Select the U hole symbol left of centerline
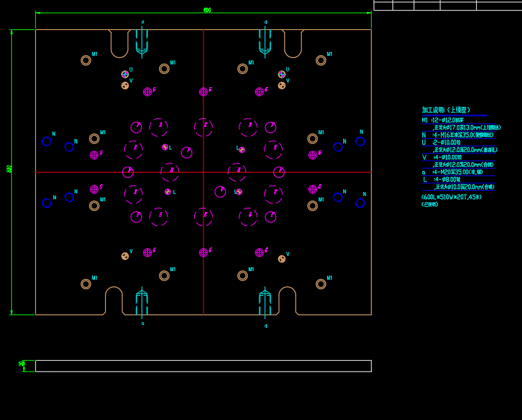 (x=125, y=74)
